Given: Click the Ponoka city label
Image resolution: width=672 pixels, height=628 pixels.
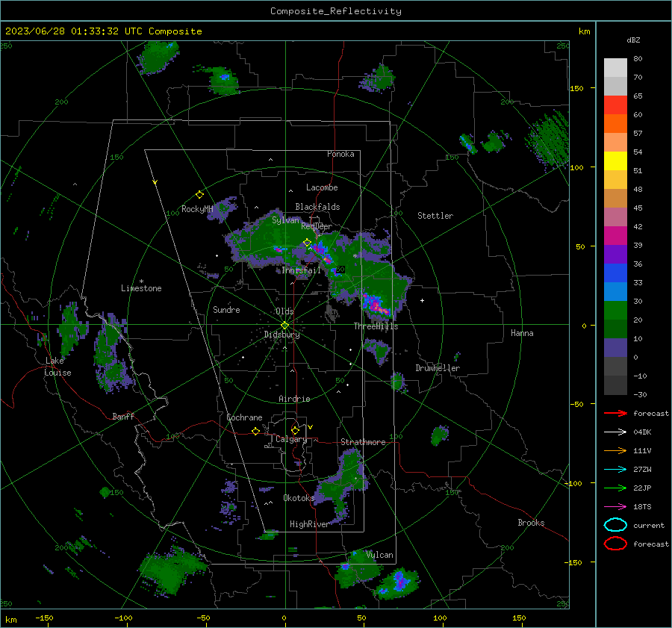Looking at the screenshot, I should pyautogui.click(x=340, y=154).
